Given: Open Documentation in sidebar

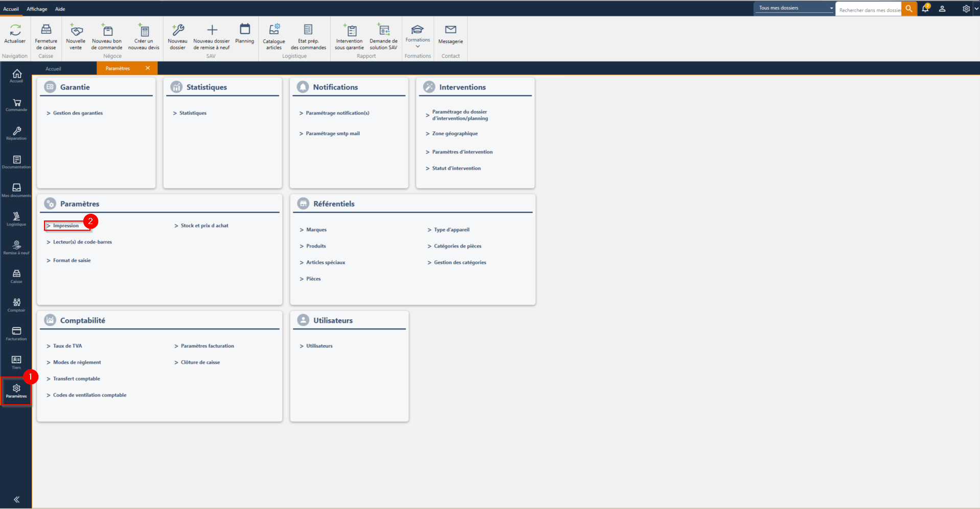Looking at the screenshot, I should point(16,162).
